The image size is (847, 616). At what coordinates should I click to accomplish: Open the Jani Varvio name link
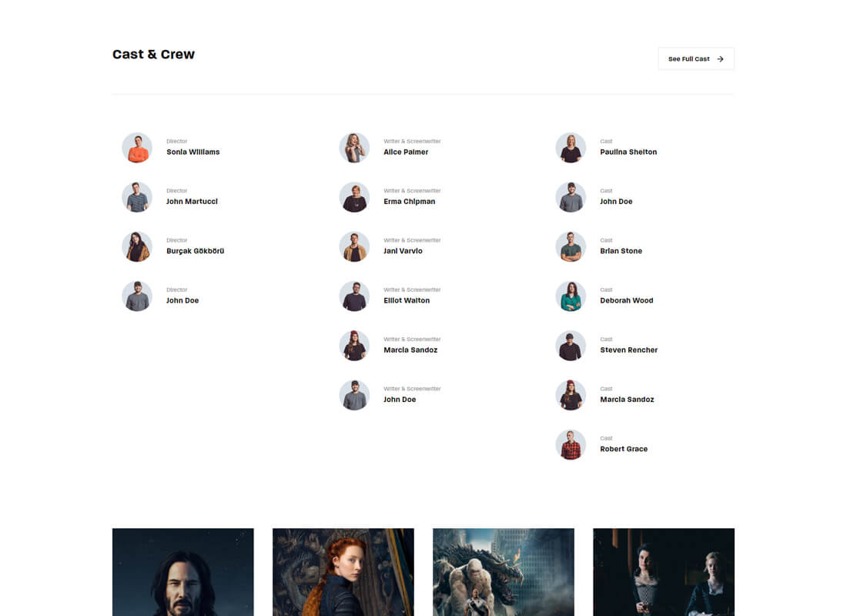tap(403, 251)
